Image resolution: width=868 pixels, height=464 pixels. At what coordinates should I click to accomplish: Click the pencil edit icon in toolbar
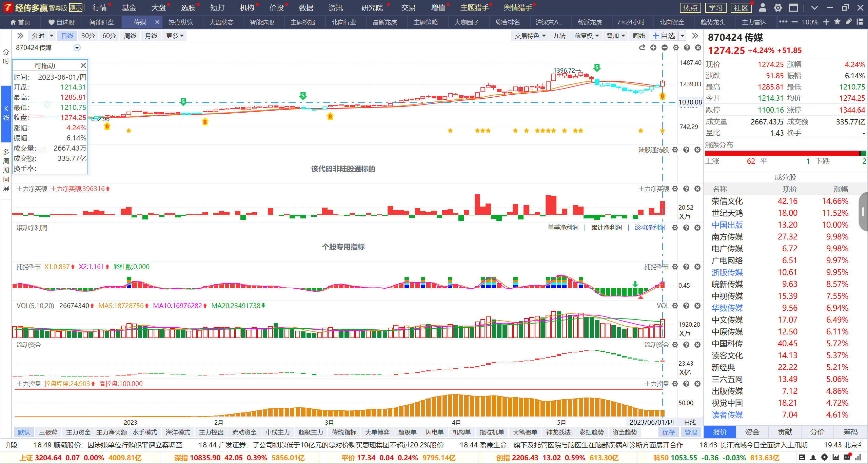tap(849, 22)
